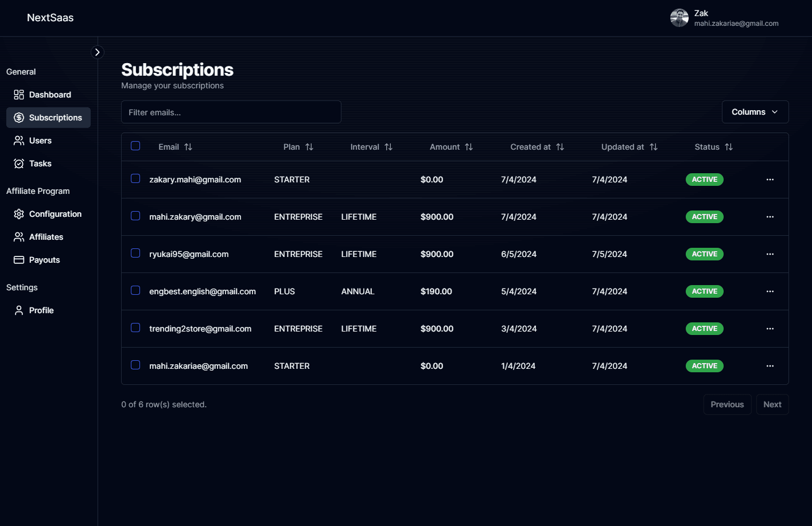Click the Next pagination button
This screenshot has width=812, height=526.
coord(772,404)
